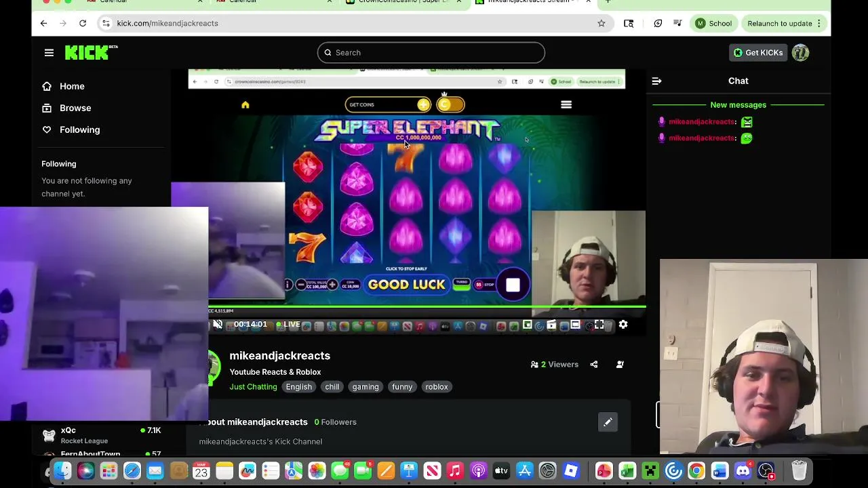Click the 2 Viewers counter
This screenshot has height=488, width=868.
pos(555,364)
